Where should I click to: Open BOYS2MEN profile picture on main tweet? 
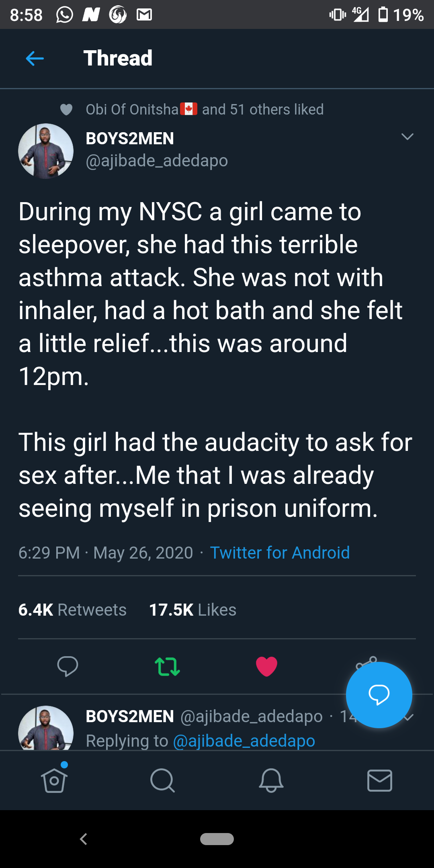point(46,151)
